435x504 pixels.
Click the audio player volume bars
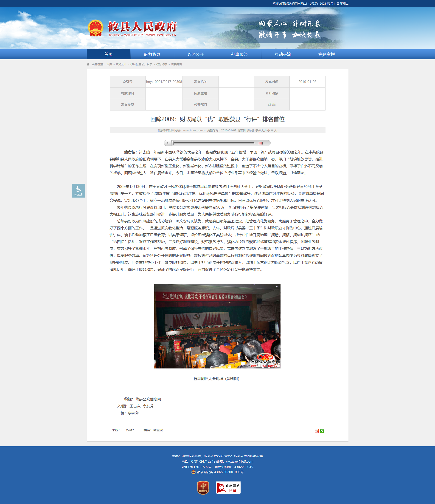pos(260,143)
